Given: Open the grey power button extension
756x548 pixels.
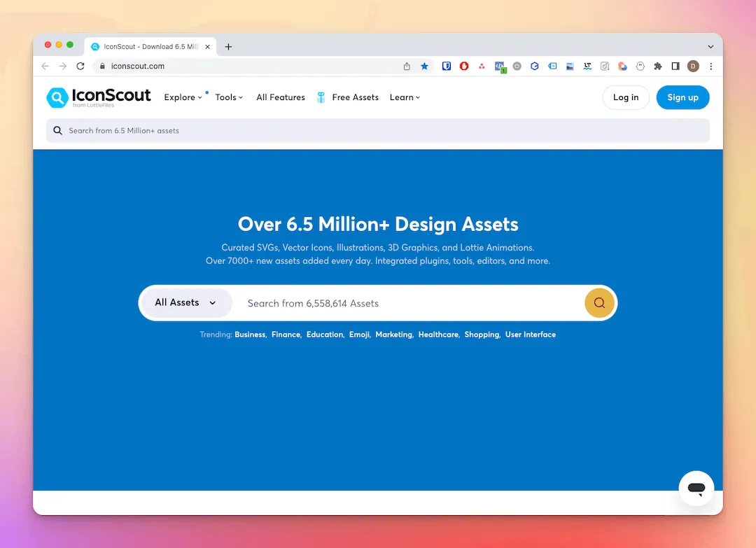Looking at the screenshot, I should [517, 66].
